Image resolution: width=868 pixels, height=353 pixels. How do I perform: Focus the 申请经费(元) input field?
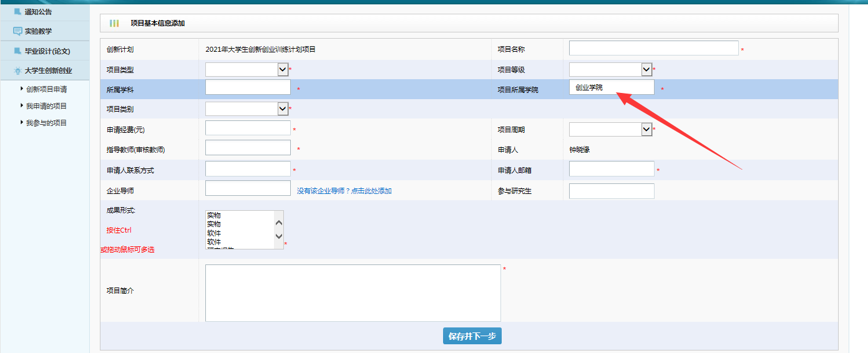click(x=248, y=128)
